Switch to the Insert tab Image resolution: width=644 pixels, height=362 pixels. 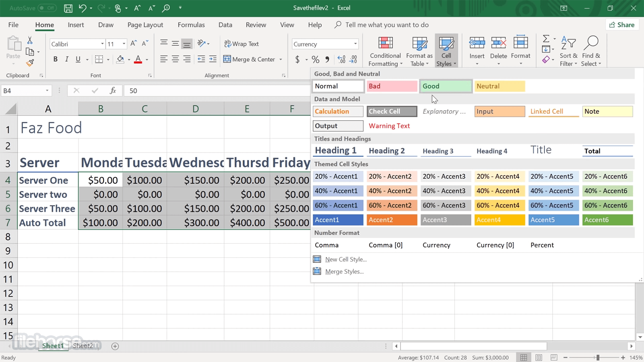76,25
